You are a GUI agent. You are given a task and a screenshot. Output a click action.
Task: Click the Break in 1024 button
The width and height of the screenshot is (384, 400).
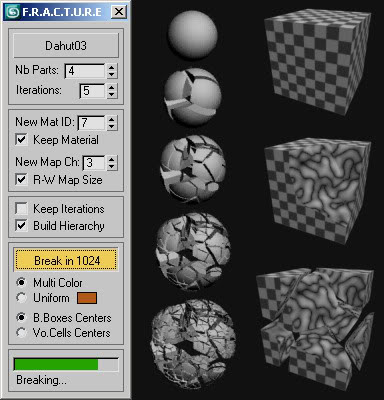(66, 260)
